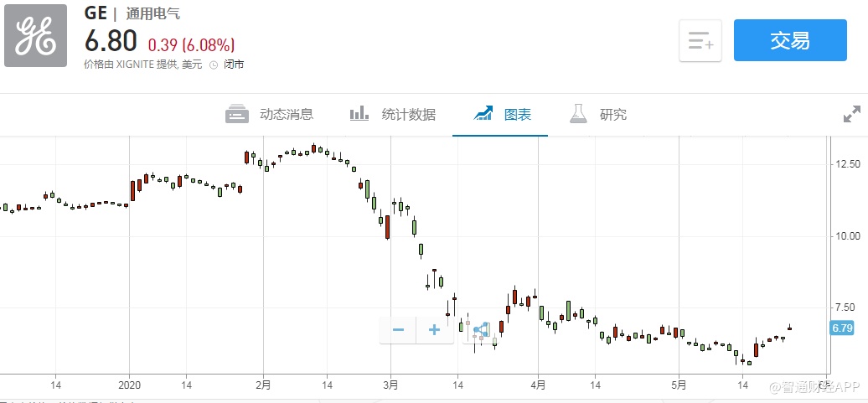Click the 0.39 (6.08%) price change
Viewport: 868px width, 403px height.
coord(191,44)
